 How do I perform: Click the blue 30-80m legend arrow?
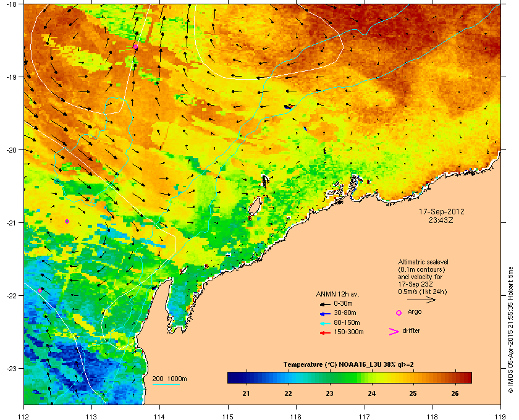click(x=325, y=313)
